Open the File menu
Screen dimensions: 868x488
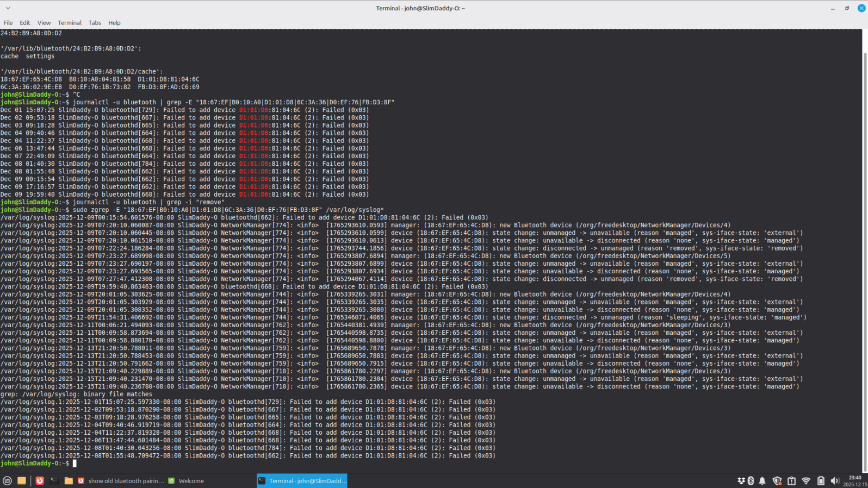click(8, 23)
